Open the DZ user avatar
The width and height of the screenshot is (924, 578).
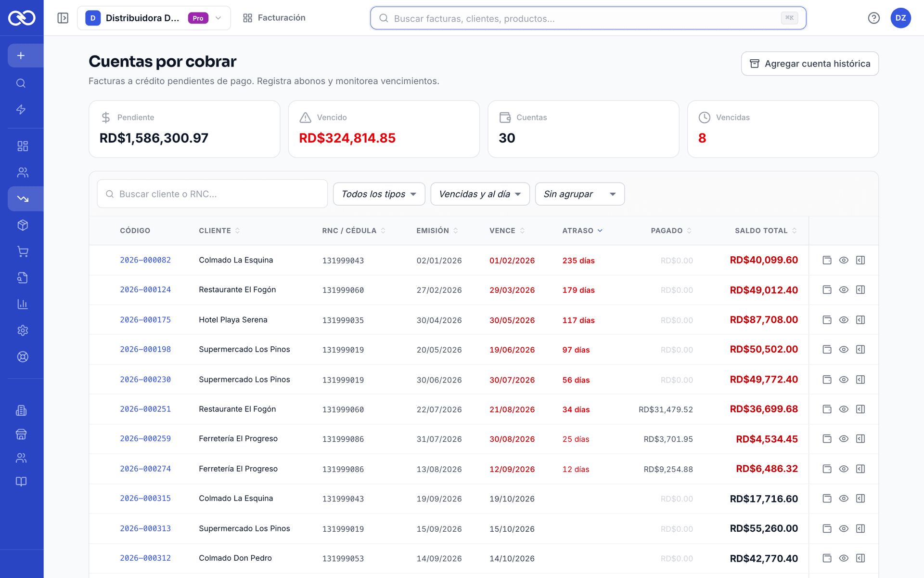(x=900, y=18)
